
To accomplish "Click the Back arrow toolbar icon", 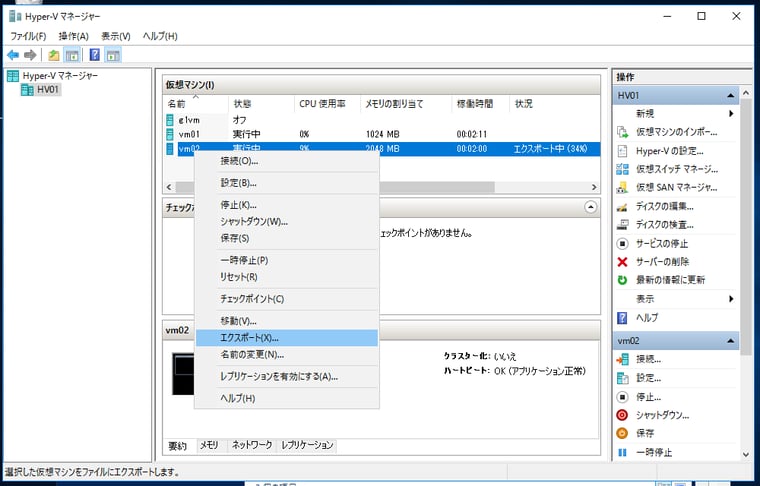I will point(13,55).
